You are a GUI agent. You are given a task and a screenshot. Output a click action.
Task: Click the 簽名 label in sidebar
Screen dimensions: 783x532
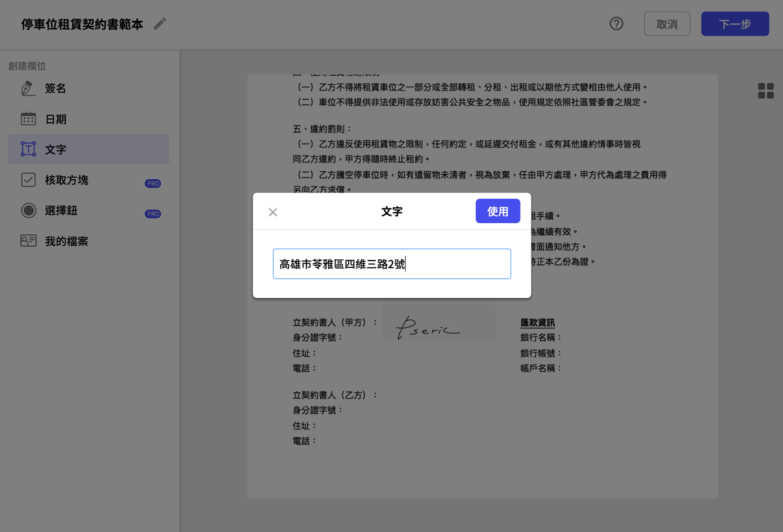pyautogui.click(x=56, y=89)
